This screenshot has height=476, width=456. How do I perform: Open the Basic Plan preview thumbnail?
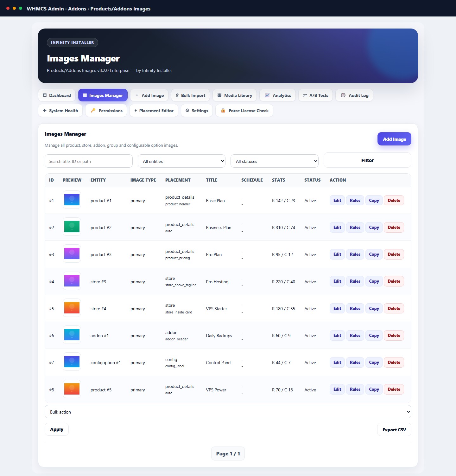(72, 200)
